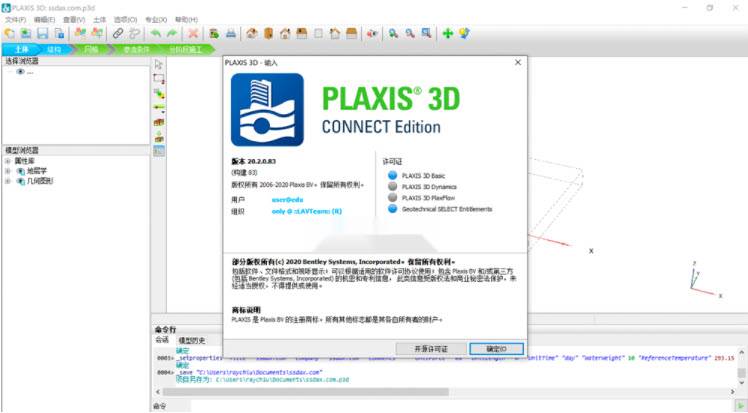Open the 编辑(E) menu
Viewport: 748px width, 413px height.
(x=44, y=20)
